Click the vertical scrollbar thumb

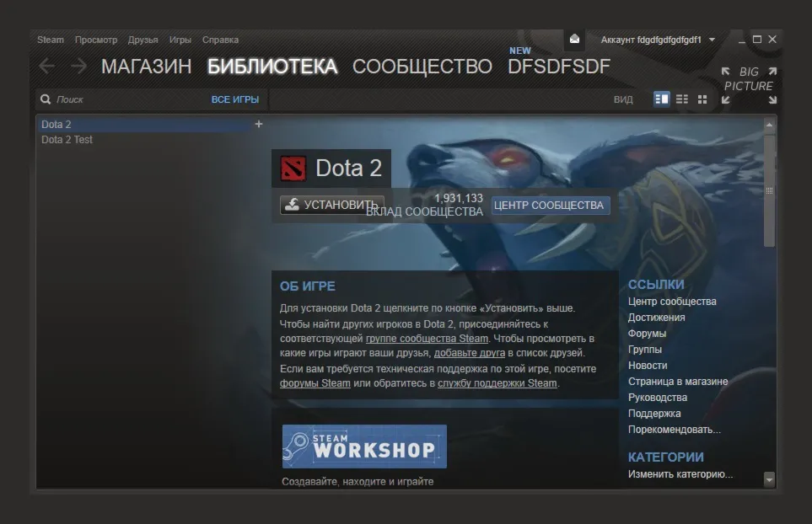[x=770, y=190]
